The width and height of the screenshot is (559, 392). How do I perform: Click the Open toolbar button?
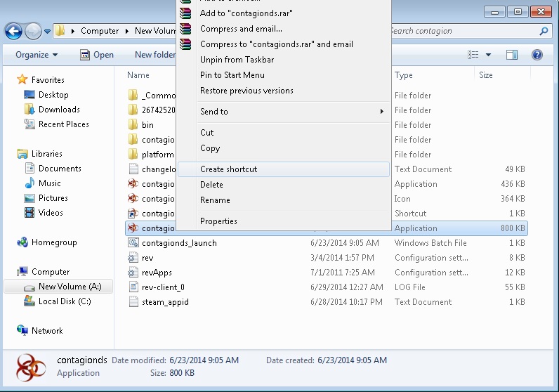pos(97,55)
